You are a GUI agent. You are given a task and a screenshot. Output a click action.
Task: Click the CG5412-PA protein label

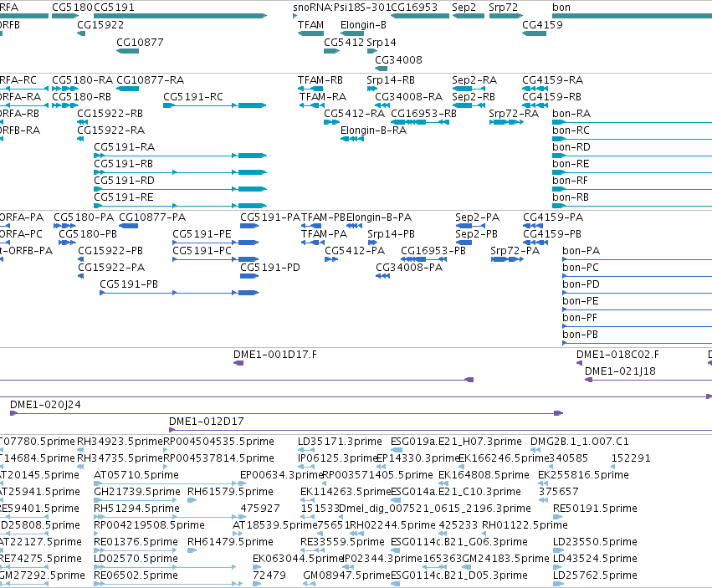[x=355, y=251]
